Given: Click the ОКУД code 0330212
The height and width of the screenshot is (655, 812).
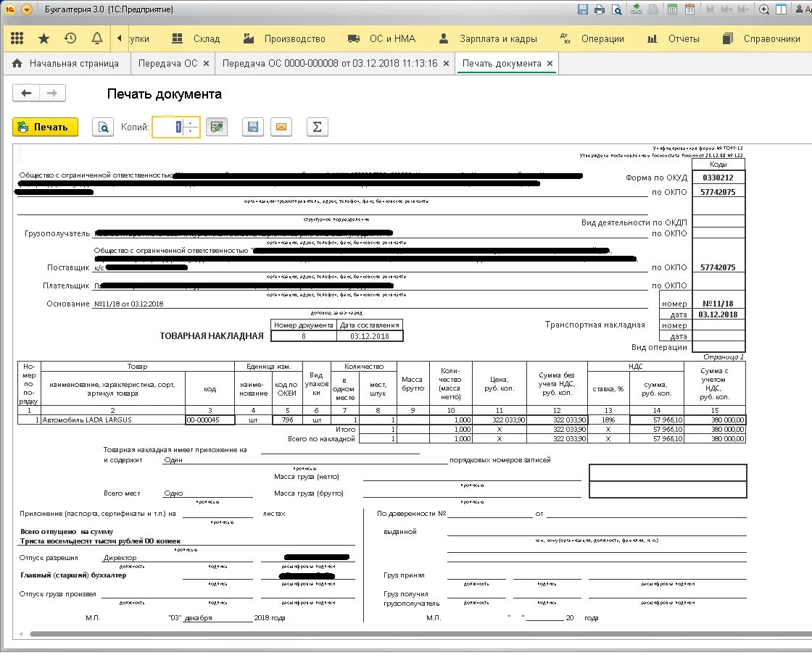Looking at the screenshot, I should (x=718, y=178).
